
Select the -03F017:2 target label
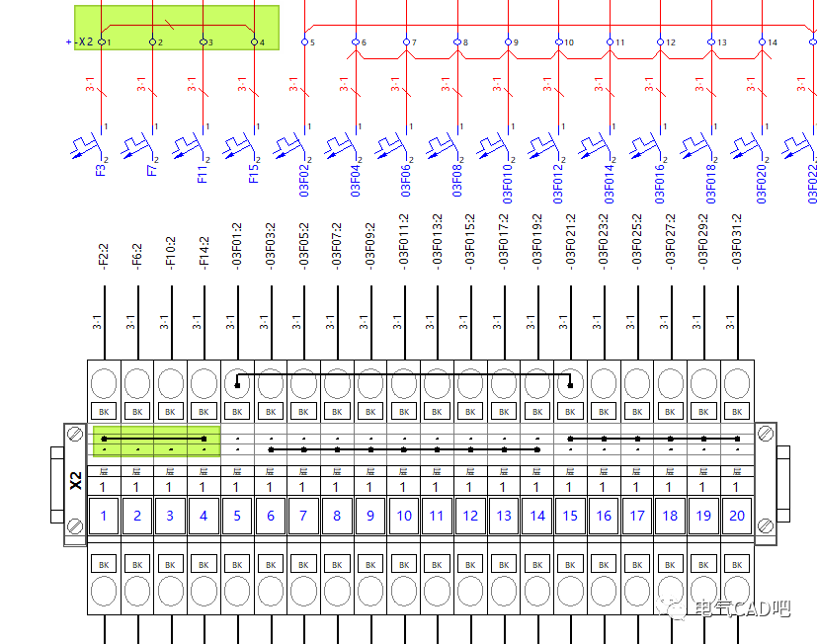tap(503, 242)
